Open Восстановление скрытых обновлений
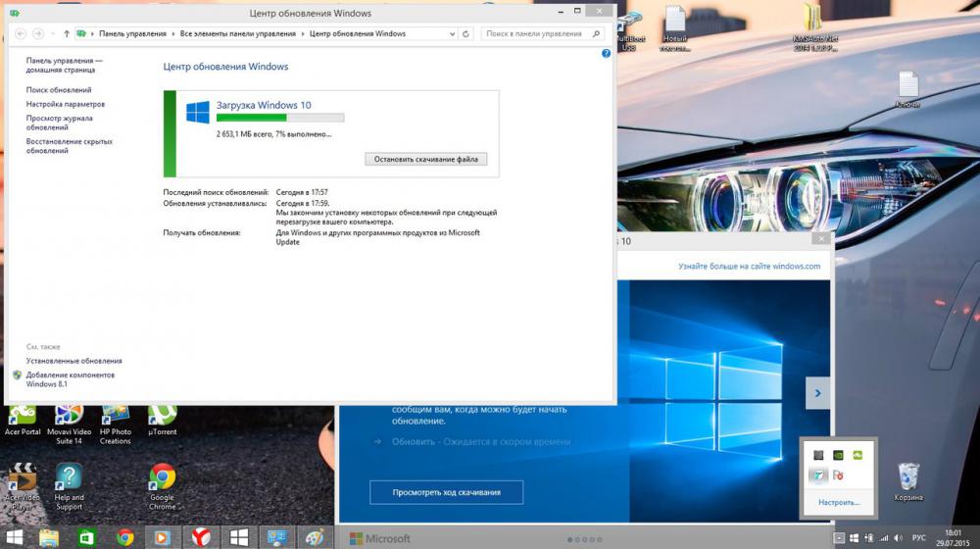The height and width of the screenshot is (549, 980). pyautogui.click(x=69, y=146)
